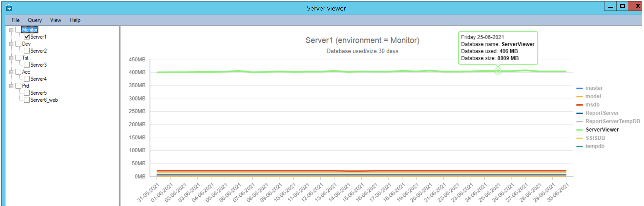644x206 pixels.
Task: Toggle ReportServerTempDB series in legend
Action: click(612, 121)
